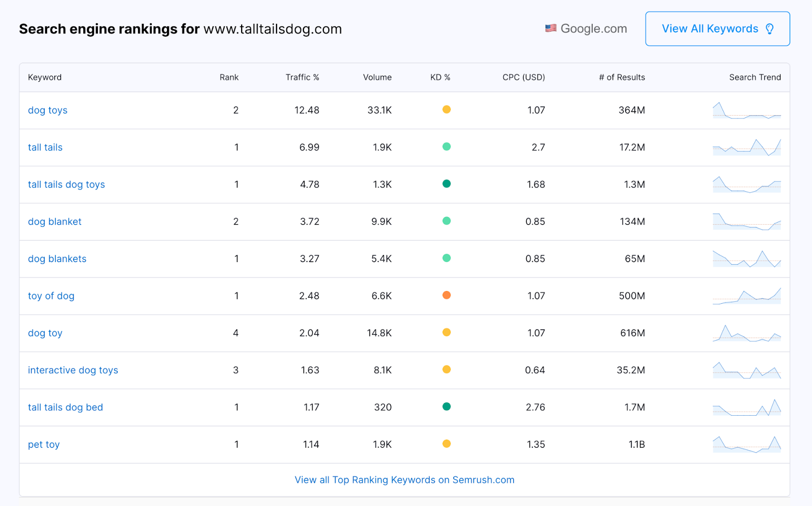812x506 pixels.
Task: Click the View All Keywords button
Action: point(717,29)
